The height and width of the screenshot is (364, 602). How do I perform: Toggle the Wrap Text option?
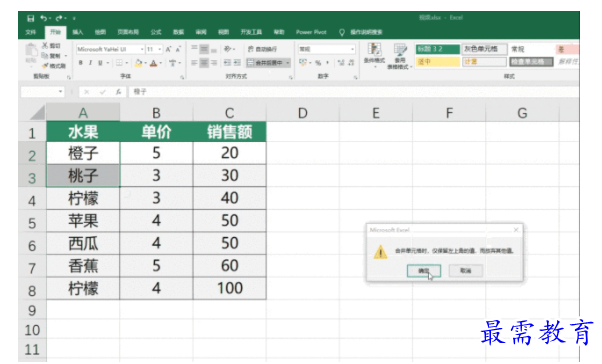point(262,49)
